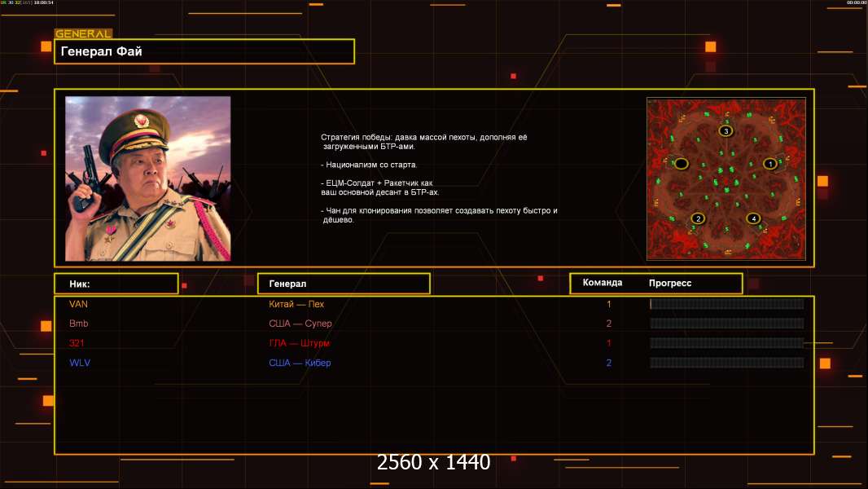Click team number for player Bmb
Screen dimensions: 868x489
click(609, 324)
